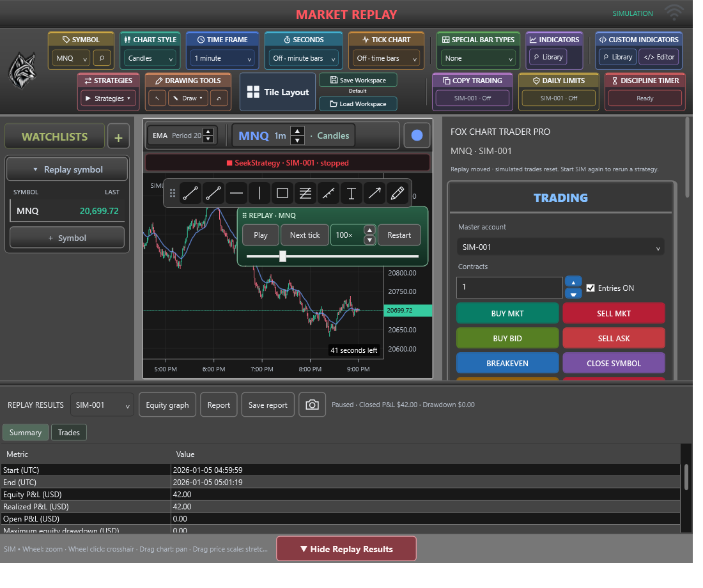This screenshot has width=703, height=588.
Task: Click Restart replay
Action: click(399, 235)
